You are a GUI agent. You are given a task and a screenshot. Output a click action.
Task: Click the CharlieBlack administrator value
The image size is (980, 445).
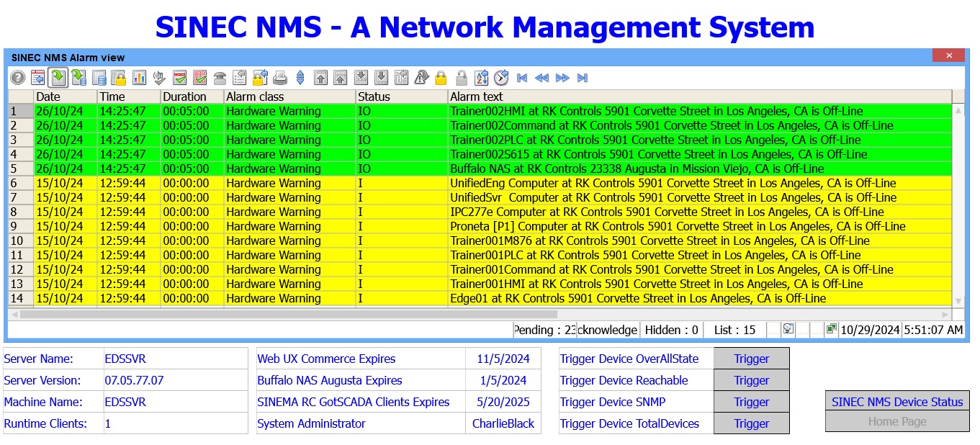click(x=503, y=423)
